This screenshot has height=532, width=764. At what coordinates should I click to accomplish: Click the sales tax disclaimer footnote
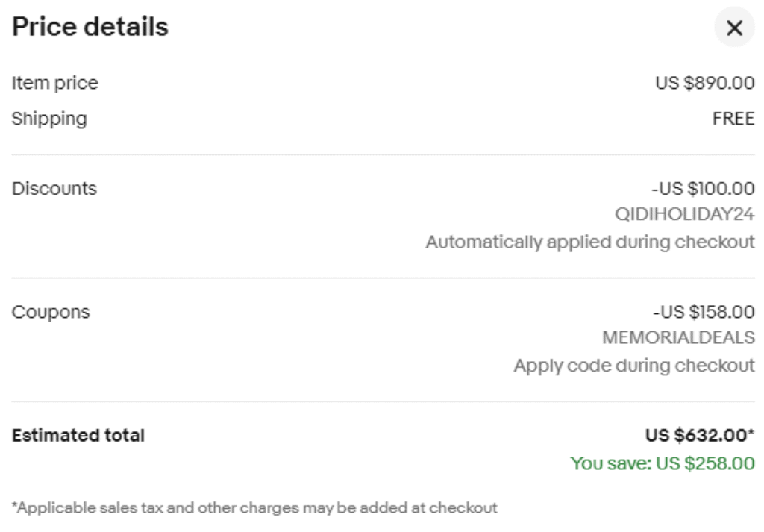(254, 507)
